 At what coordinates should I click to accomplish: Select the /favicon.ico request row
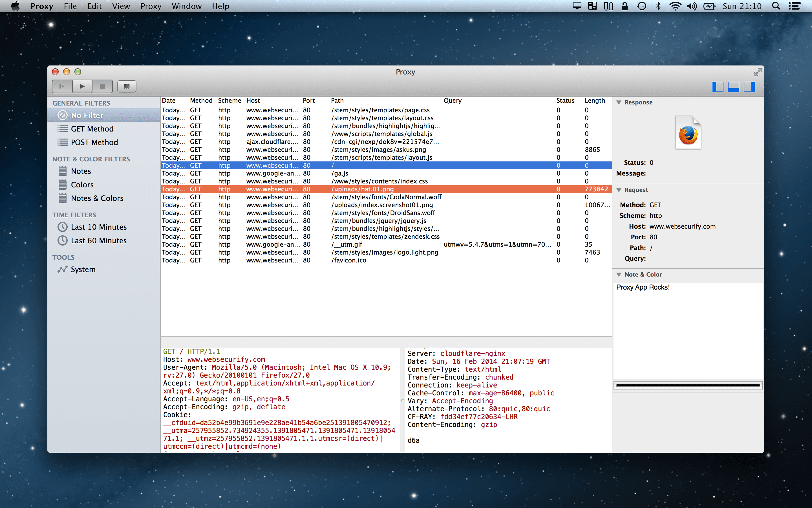tap(386, 260)
